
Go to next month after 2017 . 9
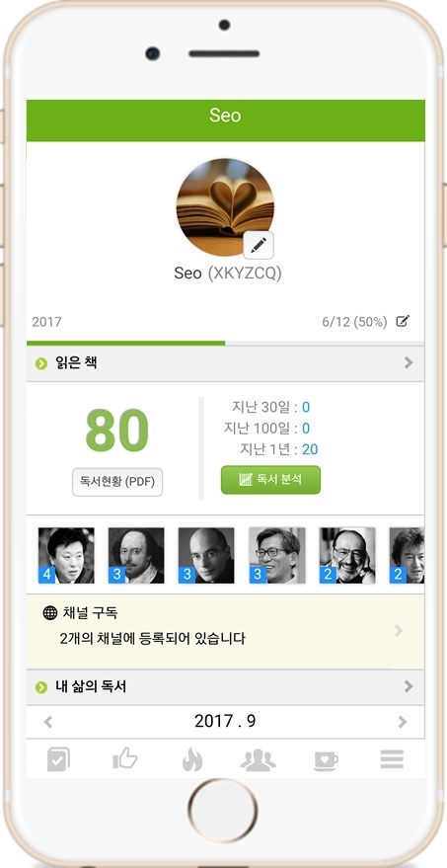coord(403,722)
